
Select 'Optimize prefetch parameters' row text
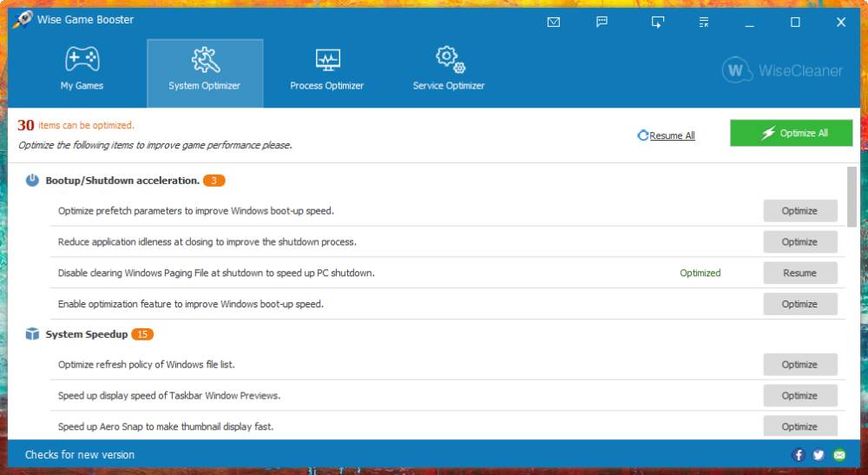(x=196, y=211)
